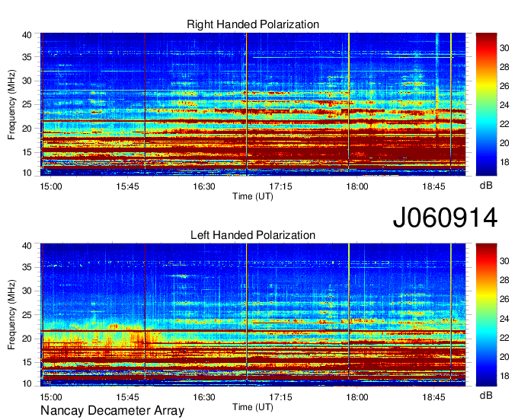Viewport: 518px width, 420px height.
Task: Click Frequency (MHz) label of Left Handed plot
Action: coord(11,315)
